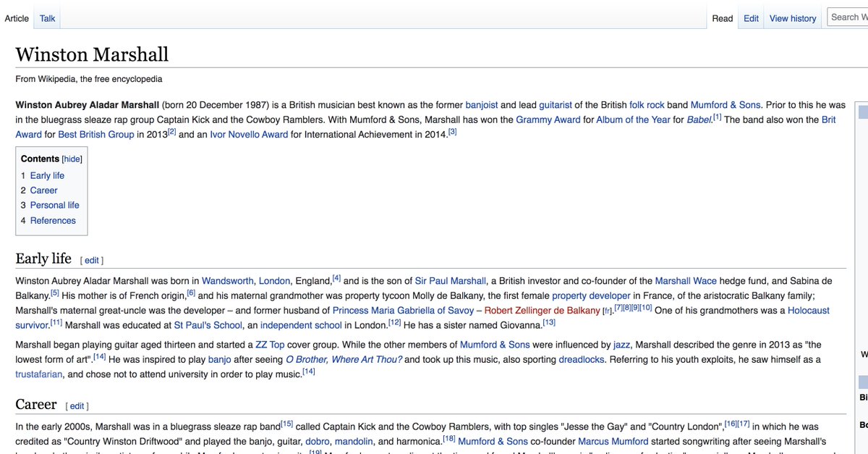This screenshot has height=454, width=868.
Task: Hide the Contents box
Action: [72, 159]
